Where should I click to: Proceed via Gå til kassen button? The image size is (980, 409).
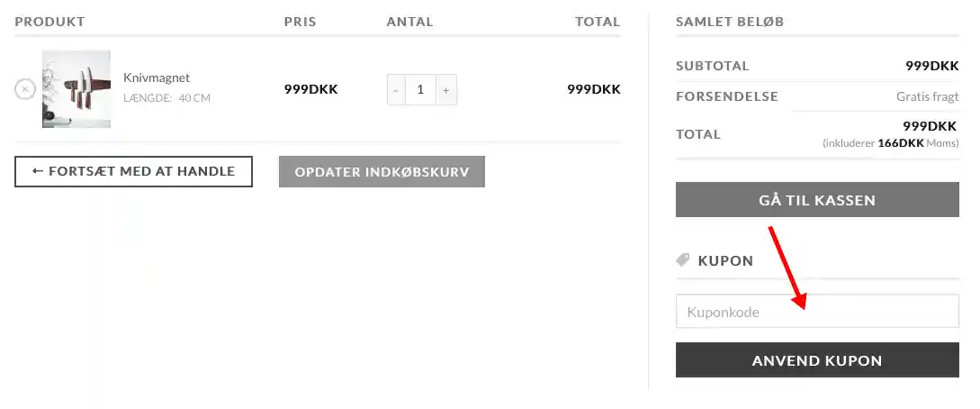click(x=817, y=200)
